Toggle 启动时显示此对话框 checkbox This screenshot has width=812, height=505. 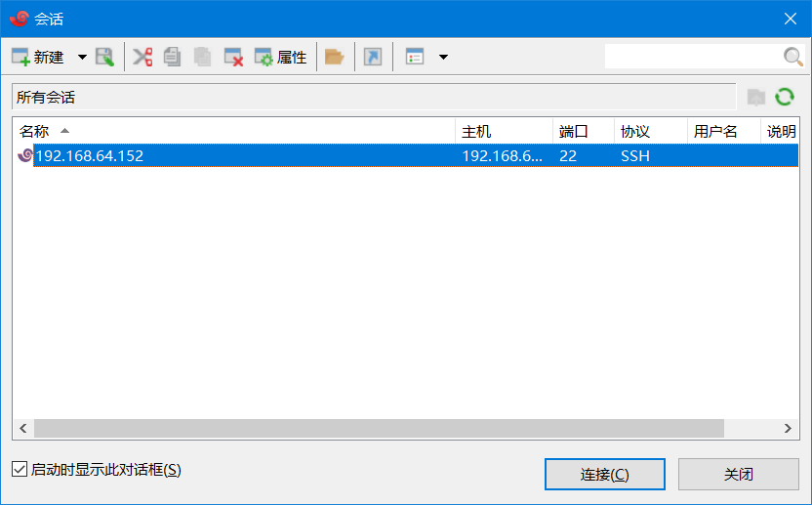[x=20, y=469]
